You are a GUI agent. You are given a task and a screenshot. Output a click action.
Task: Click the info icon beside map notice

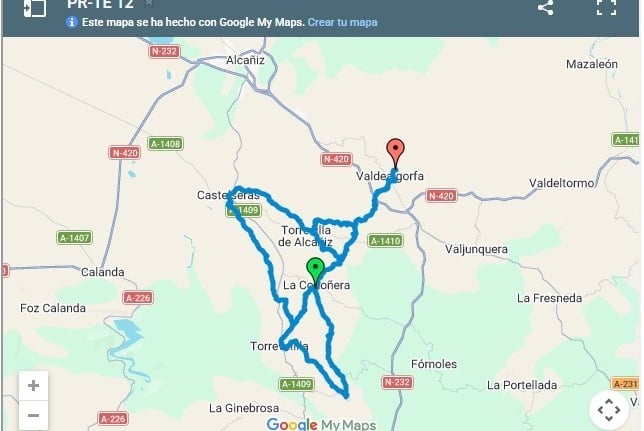click(x=72, y=22)
